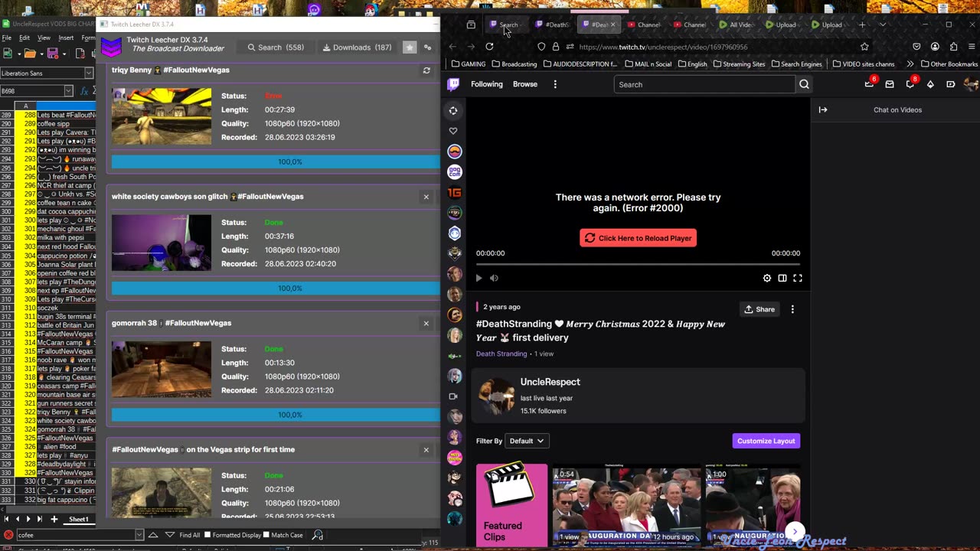Image resolution: width=980 pixels, height=551 pixels.
Task: Open the Following link in Twitch
Action: 487,84
